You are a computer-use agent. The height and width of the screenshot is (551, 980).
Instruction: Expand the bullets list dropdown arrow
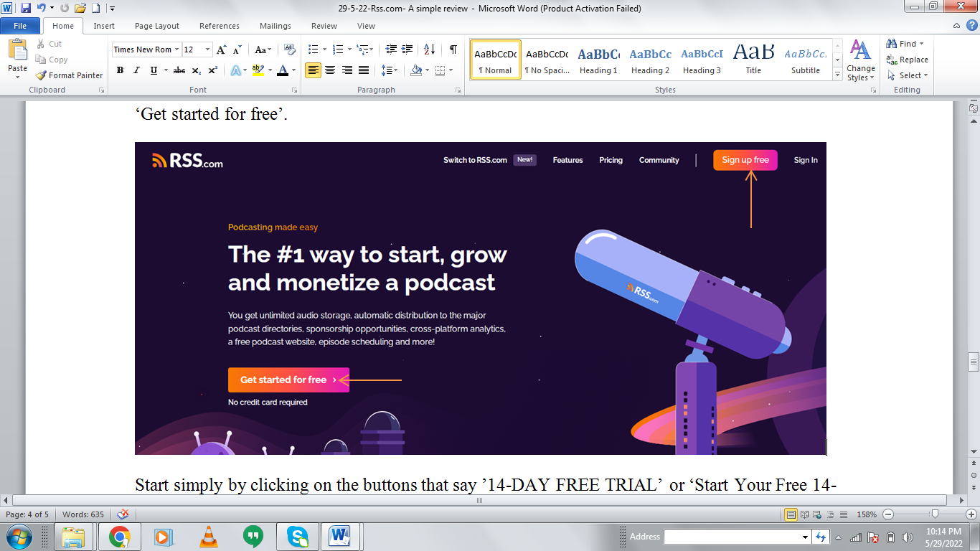pyautogui.click(x=324, y=50)
